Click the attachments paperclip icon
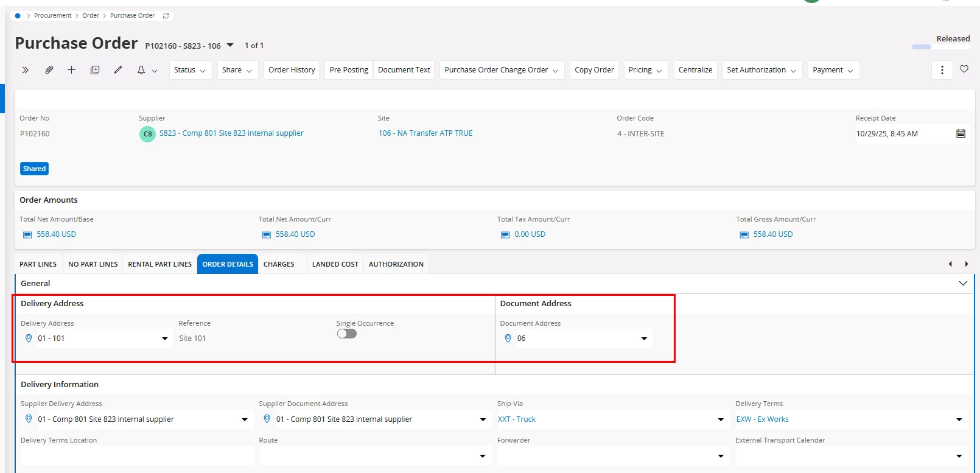This screenshot has height=473, width=980. tap(49, 70)
